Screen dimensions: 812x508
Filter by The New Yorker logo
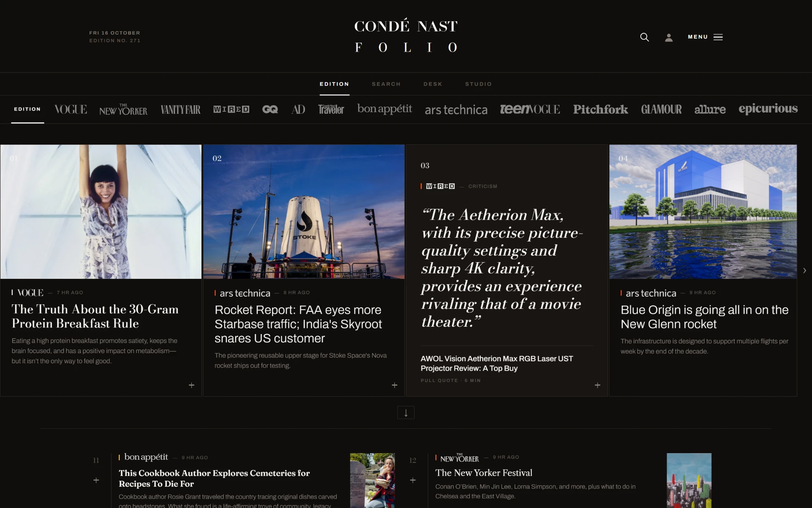click(123, 110)
